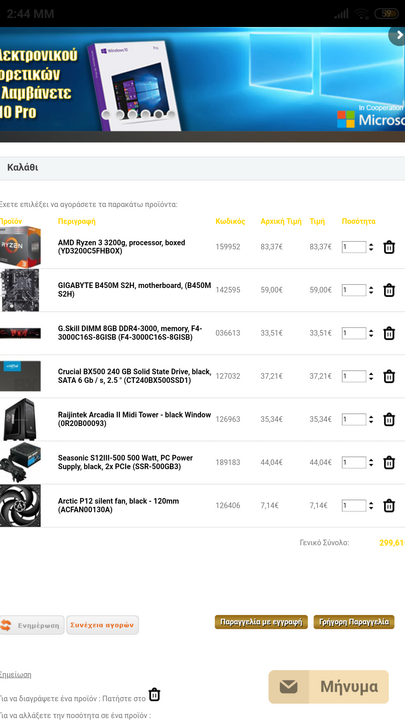Click the Κωδικός column header
Screen dimensions: 405x720
(231, 221)
